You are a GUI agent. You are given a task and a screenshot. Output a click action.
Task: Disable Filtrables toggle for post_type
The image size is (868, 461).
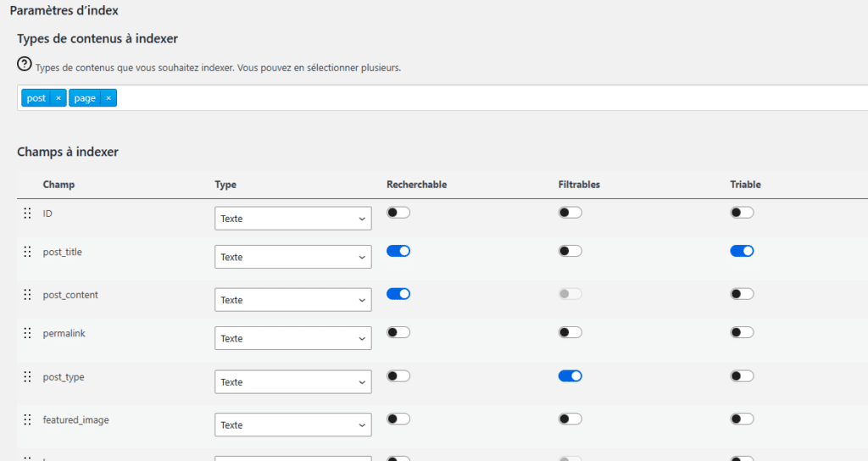click(570, 376)
